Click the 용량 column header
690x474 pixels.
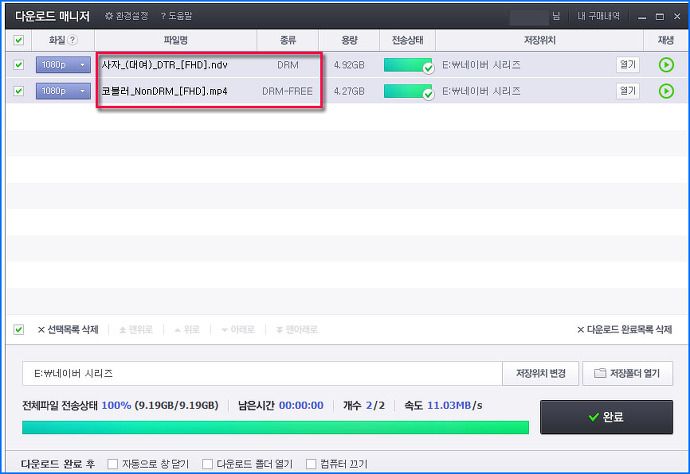tap(349, 40)
